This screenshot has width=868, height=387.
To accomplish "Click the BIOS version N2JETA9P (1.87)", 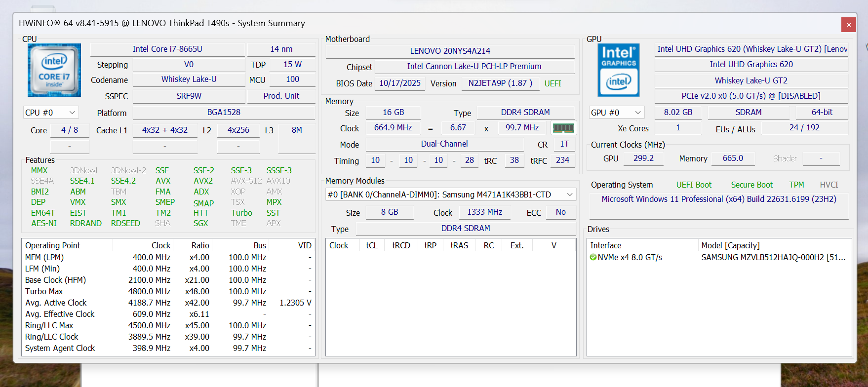I will pyautogui.click(x=500, y=83).
